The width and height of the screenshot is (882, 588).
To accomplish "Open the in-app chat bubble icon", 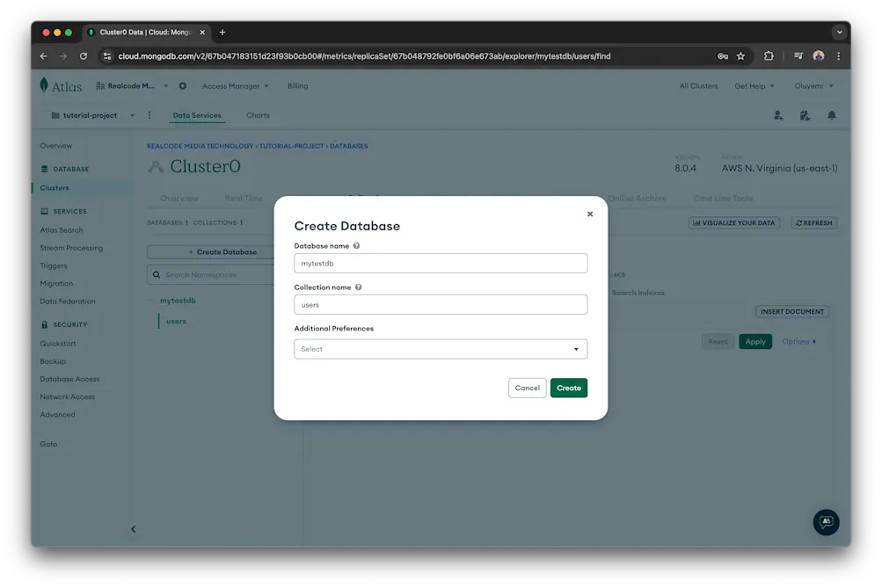I will coord(825,521).
